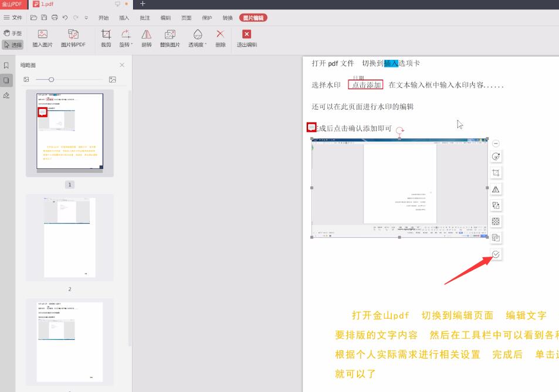
Task: Switch to the 转换 tab
Action: click(x=228, y=18)
